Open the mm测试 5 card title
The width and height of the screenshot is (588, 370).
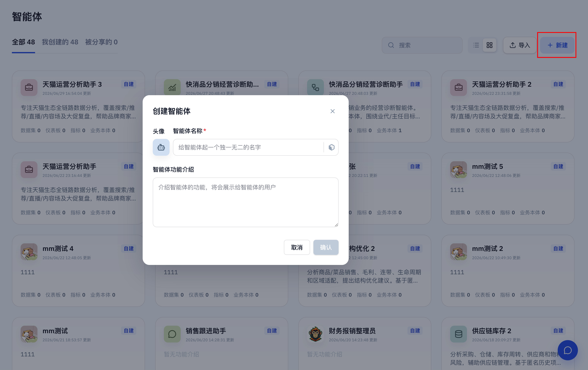pos(487,167)
